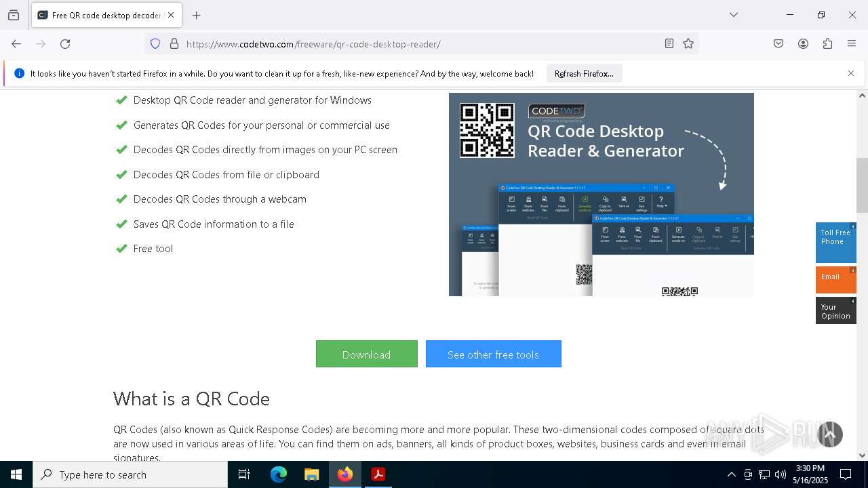Click the network tray icon
The image size is (868, 488).
(764, 474)
